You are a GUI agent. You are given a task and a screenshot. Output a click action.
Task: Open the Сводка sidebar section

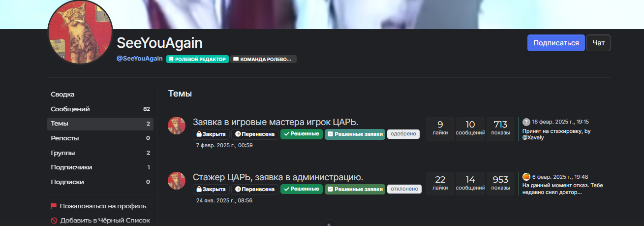pos(62,95)
